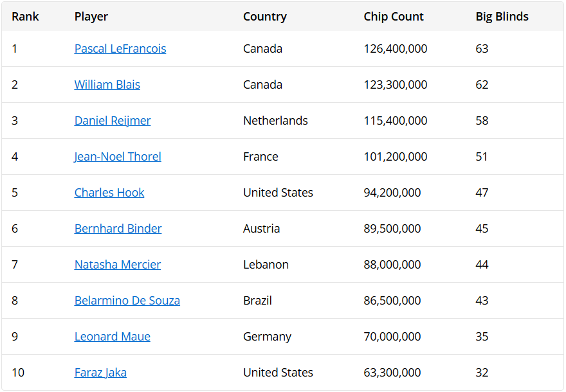Viewport: 566px width, 392px height.
Task: Select the Jean-Noel Thorel link
Action: (118, 157)
